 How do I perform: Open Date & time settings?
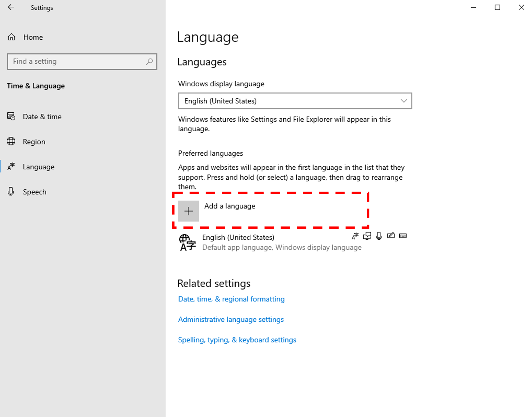click(x=82, y=116)
